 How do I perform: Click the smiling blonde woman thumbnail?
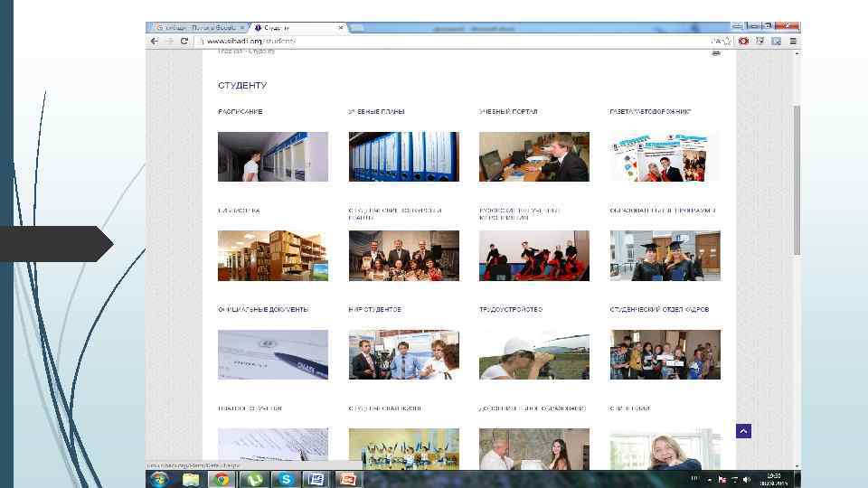tap(665, 449)
